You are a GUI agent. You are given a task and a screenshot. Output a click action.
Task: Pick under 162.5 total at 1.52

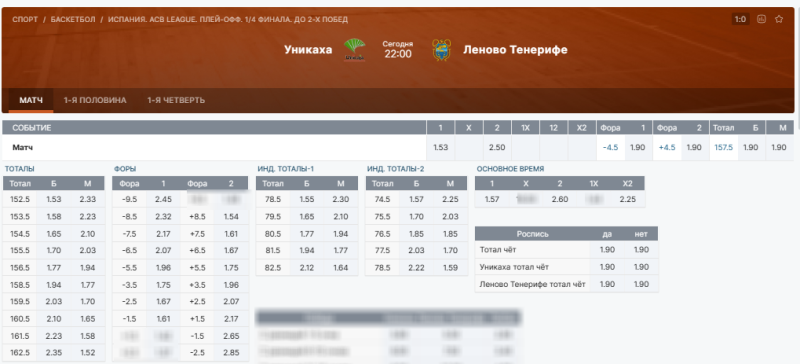[x=88, y=353]
